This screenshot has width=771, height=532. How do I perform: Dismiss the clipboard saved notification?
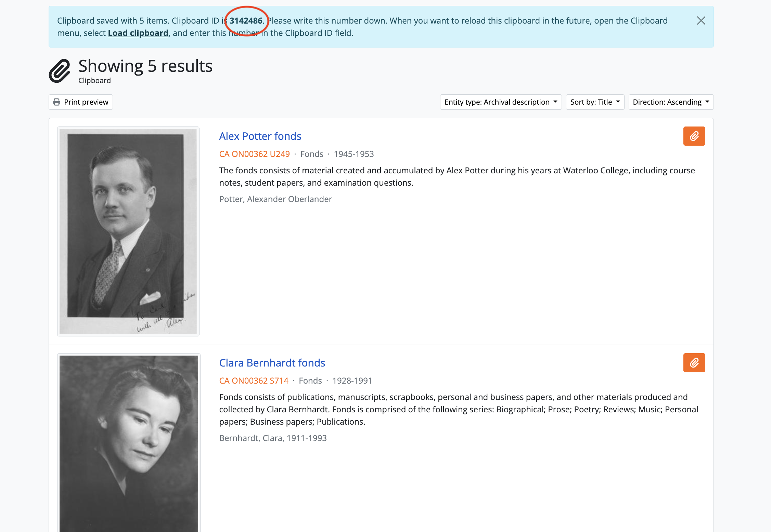701,21
